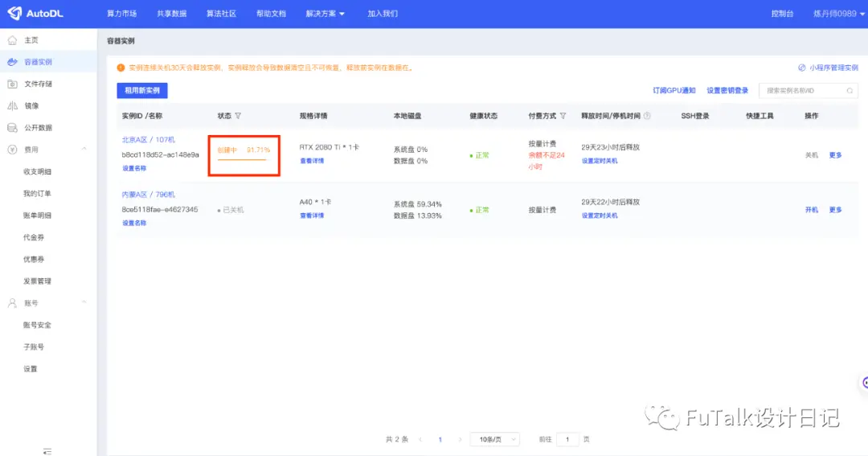This screenshot has width=868, height=456.
Task: Click instance ID 8ce5118fae-e4627345
Action: [160, 209]
